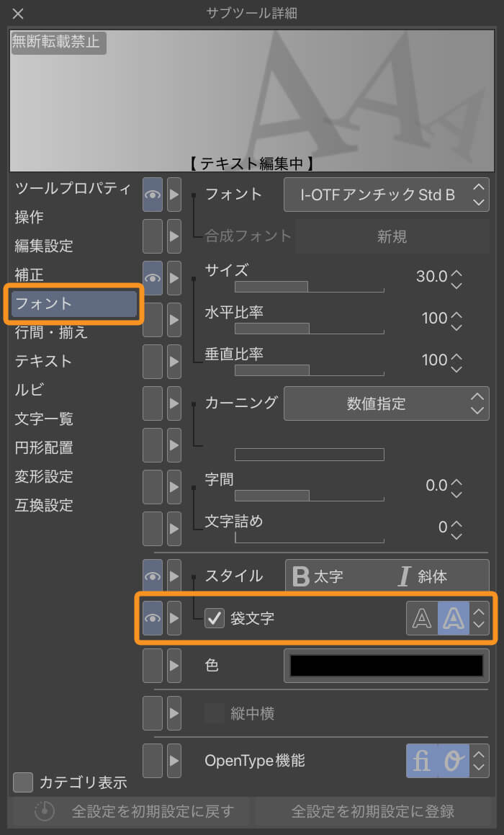Open 互換設定 category
Screen dimensions: 504x835
click(44, 505)
